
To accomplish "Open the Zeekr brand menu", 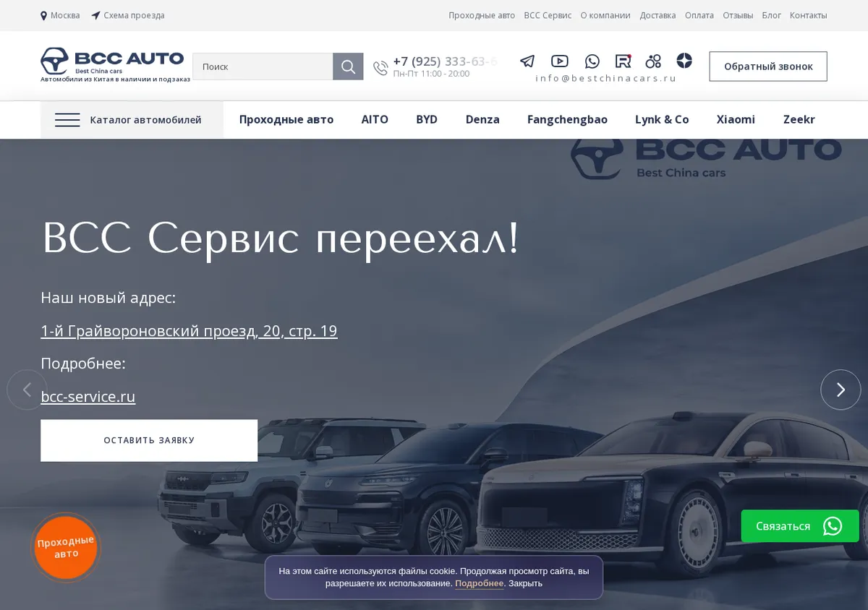I will pos(799,120).
